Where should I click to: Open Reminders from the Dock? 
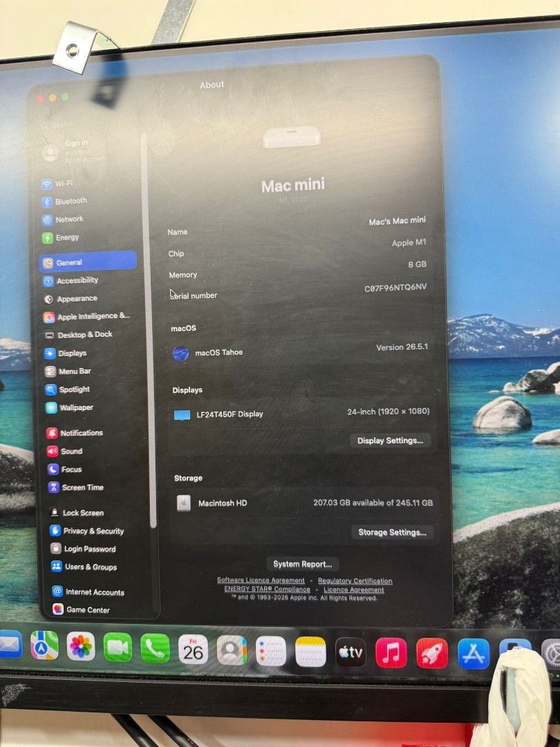click(270, 652)
